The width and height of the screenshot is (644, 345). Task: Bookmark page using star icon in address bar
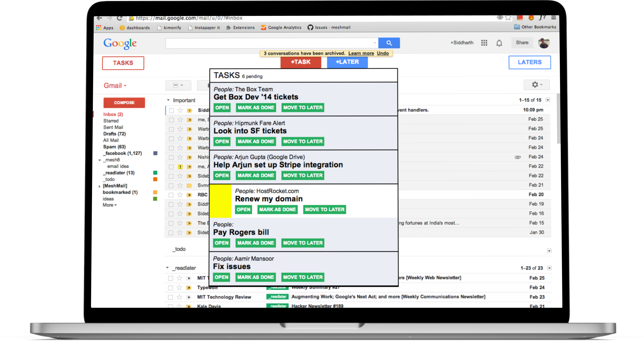[508, 18]
